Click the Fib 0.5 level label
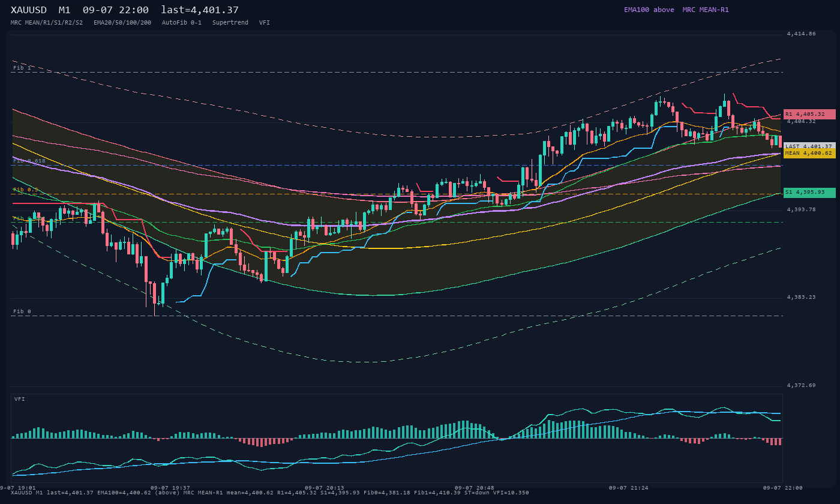This screenshot has width=840, height=504. 26,190
